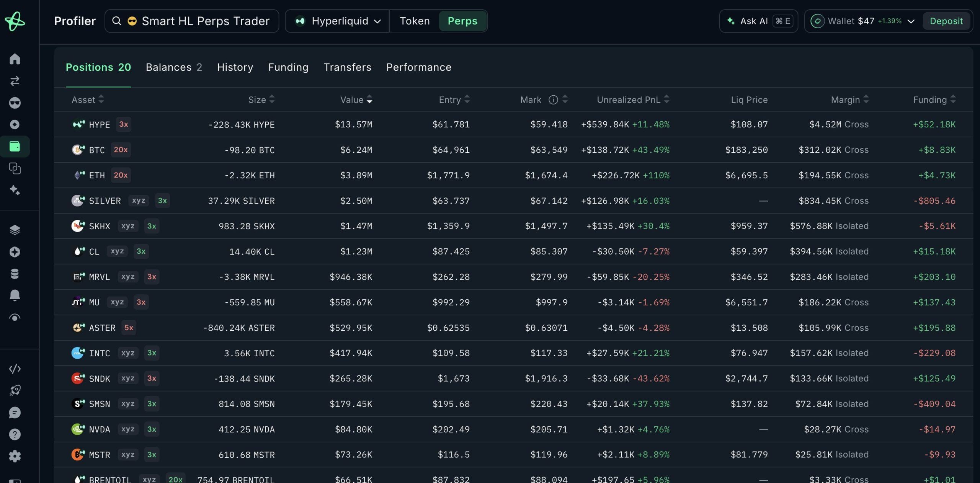Sort by Value column

356,100
